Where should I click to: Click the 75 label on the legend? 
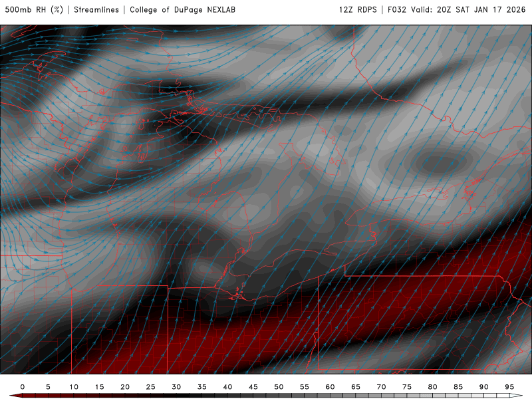point(407,387)
